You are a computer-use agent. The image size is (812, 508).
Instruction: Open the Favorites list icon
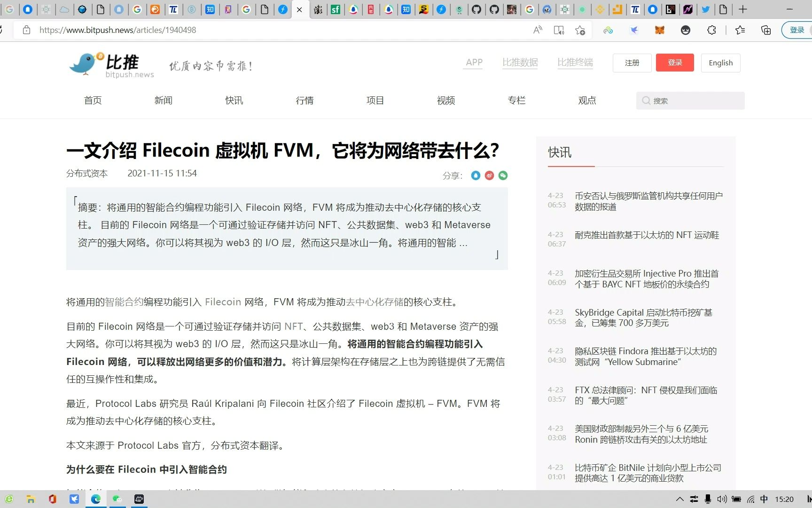click(740, 30)
